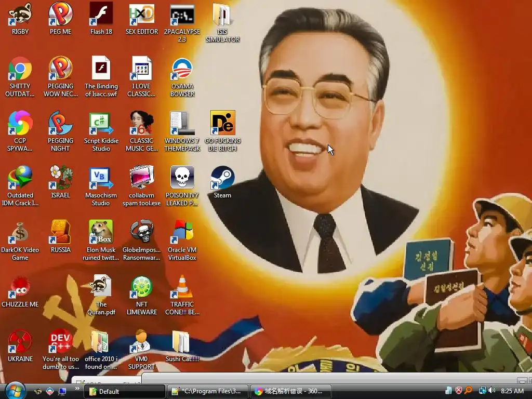The image size is (532, 399).
Task: Click the monitor quick launch icon on the taskbar
Action: coord(62,391)
